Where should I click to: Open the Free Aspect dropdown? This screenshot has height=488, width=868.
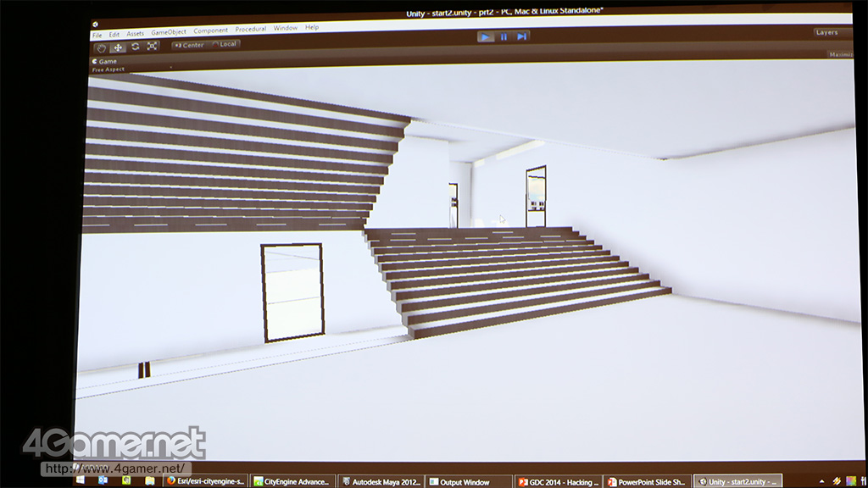tap(108, 69)
